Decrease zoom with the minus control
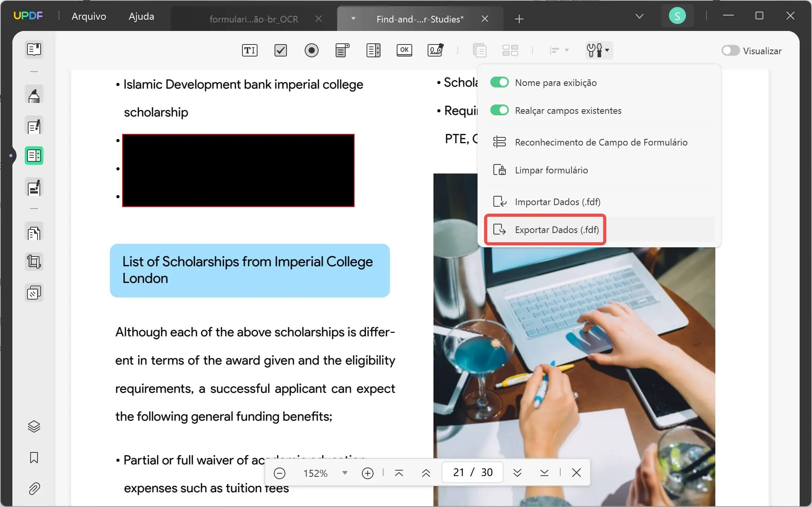This screenshot has height=507, width=812. (280, 473)
